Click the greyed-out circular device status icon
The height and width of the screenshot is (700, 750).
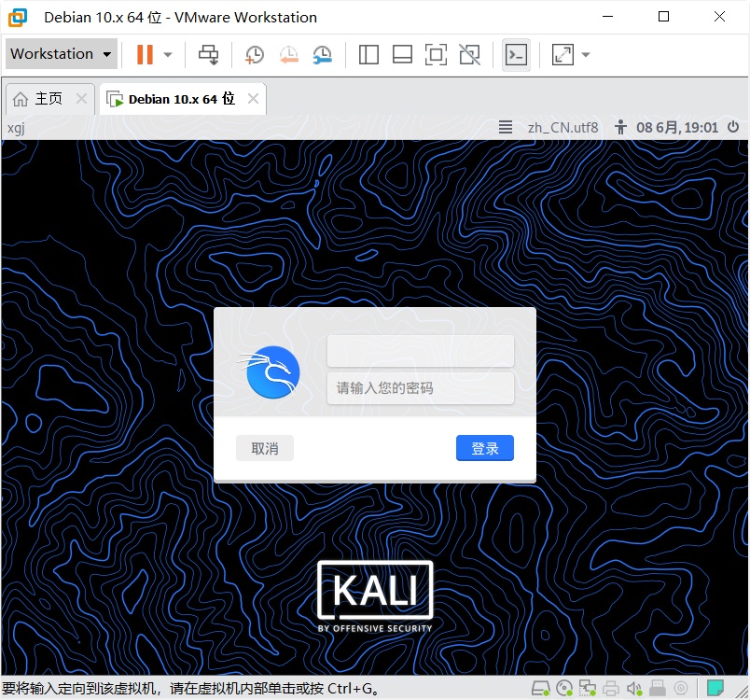[681, 688]
